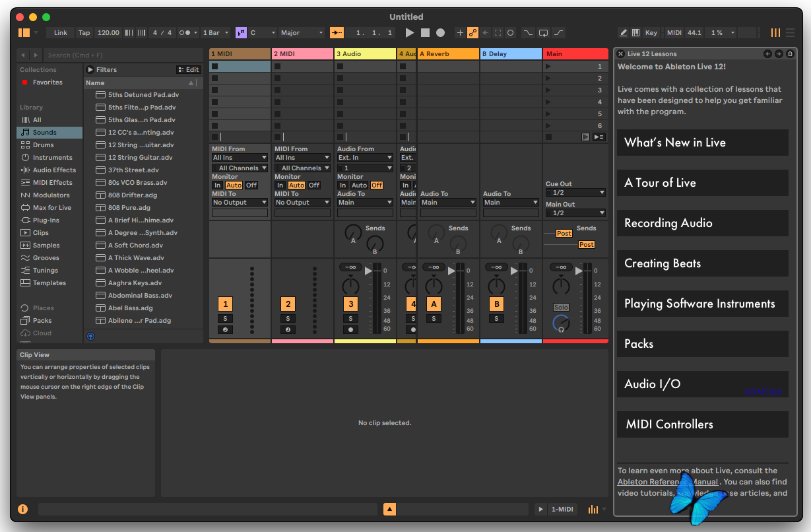Solo the 3 Audio track
Screen dimensions: 811x532
point(350,318)
